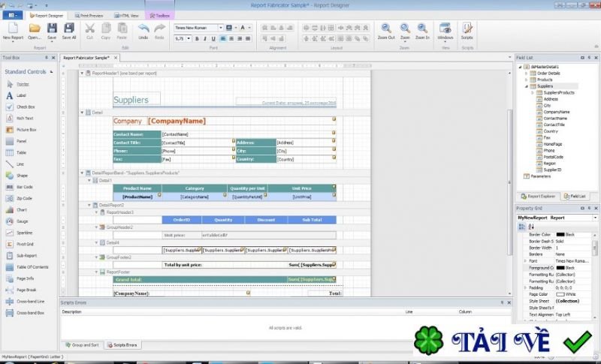Collapse the DetailReportBand Suppliers band
The width and height of the screenshot is (601, 364).
(82, 173)
